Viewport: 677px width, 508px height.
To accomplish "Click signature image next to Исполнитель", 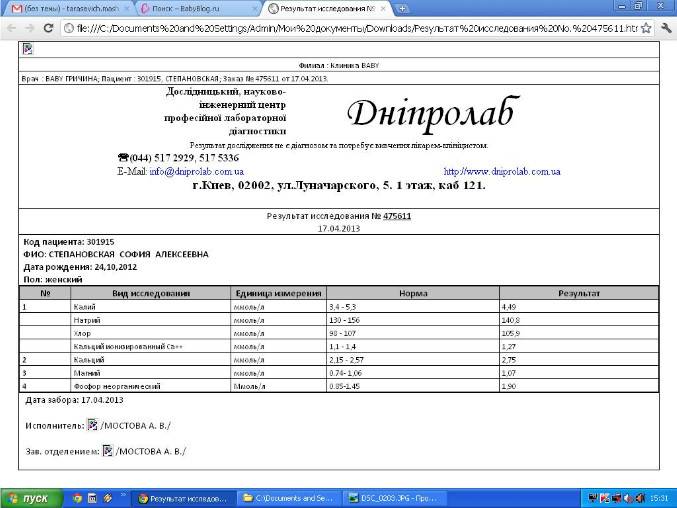I will coord(93,425).
